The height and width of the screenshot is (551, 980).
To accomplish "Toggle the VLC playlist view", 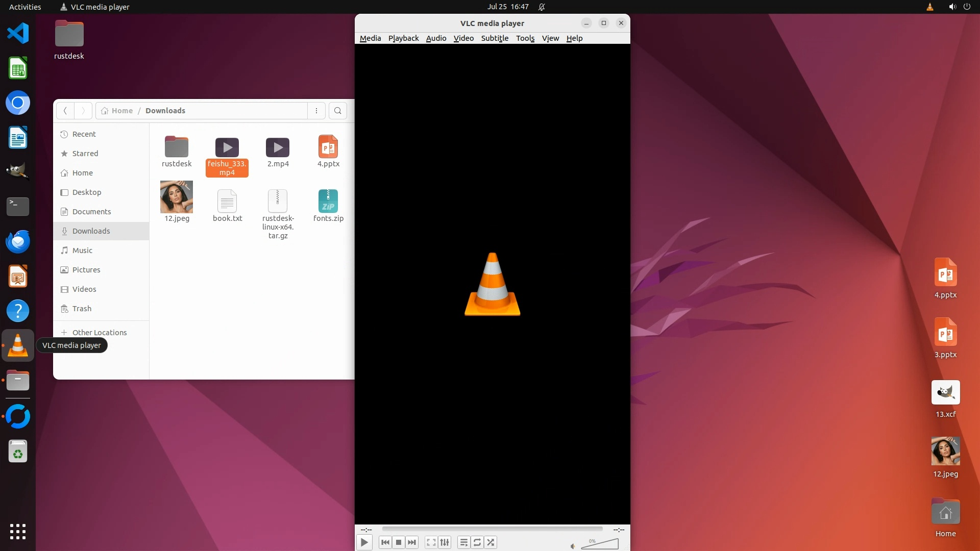I will point(463,542).
